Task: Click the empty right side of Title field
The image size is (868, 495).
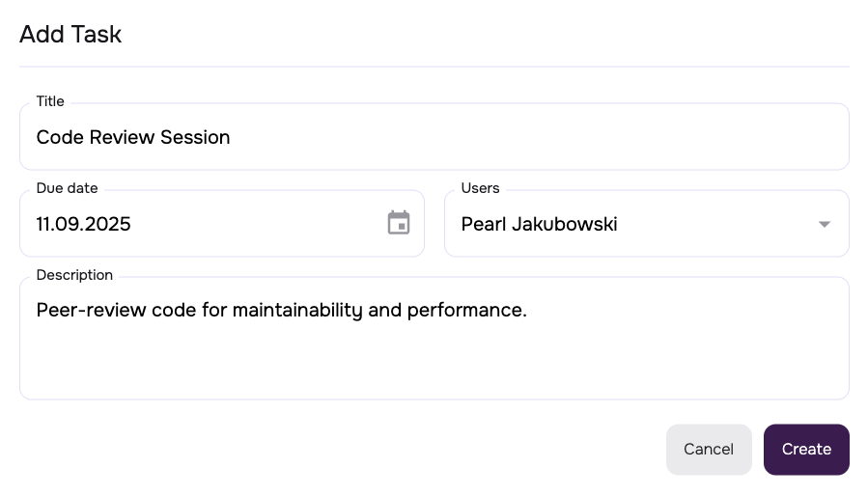Action: (x=628, y=137)
